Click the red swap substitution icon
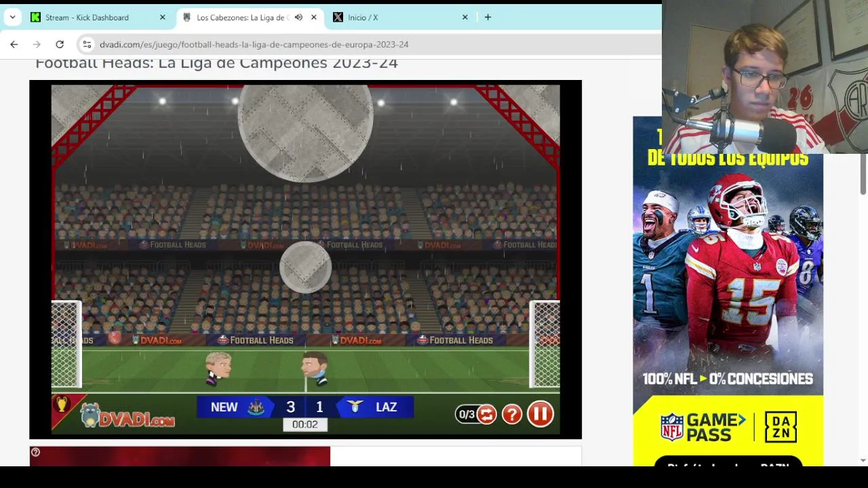This screenshot has width=868, height=488. click(x=486, y=414)
